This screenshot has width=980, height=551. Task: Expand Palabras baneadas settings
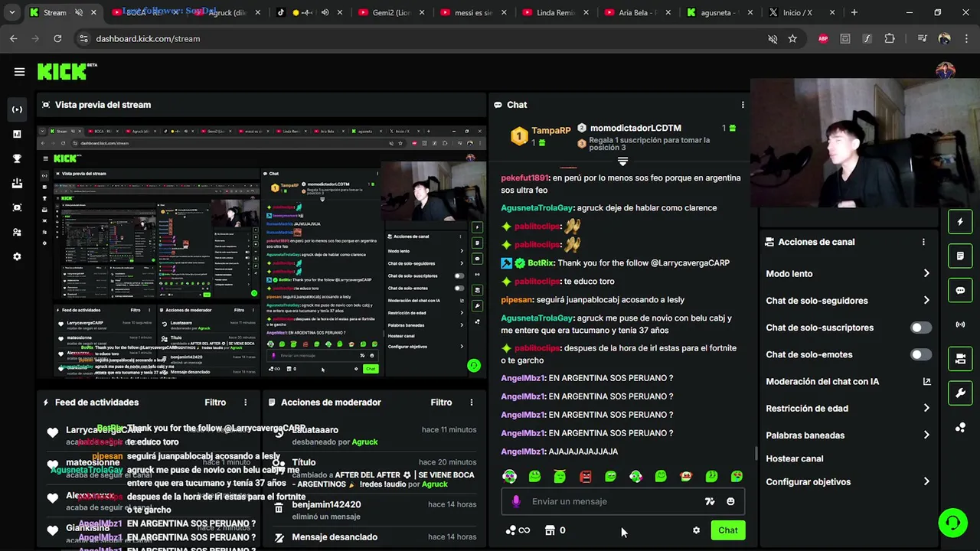848,435
